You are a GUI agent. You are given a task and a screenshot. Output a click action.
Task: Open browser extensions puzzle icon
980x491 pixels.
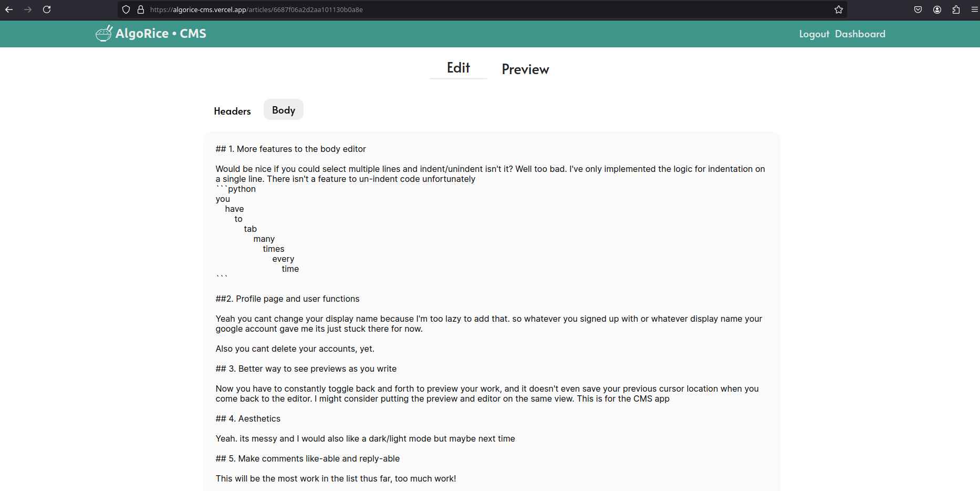[956, 9]
